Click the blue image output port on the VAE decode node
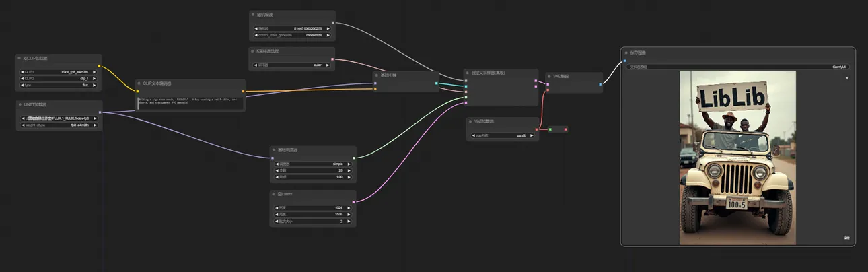The image size is (868, 272). click(x=600, y=84)
